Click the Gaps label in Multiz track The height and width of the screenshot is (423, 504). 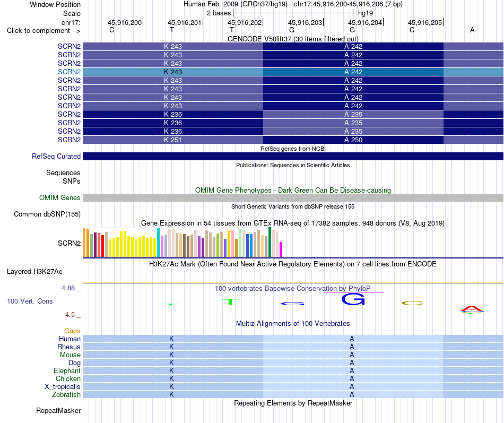[x=72, y=331]
